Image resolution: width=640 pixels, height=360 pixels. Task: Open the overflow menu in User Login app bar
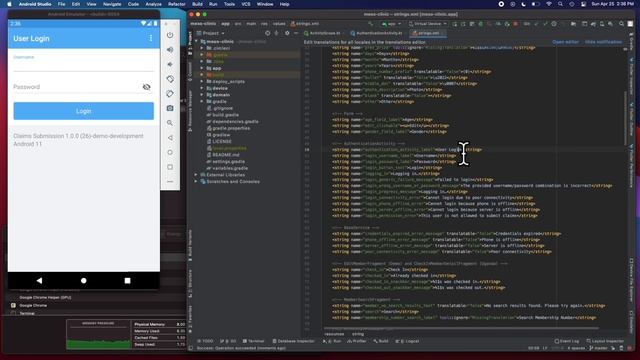151,38
